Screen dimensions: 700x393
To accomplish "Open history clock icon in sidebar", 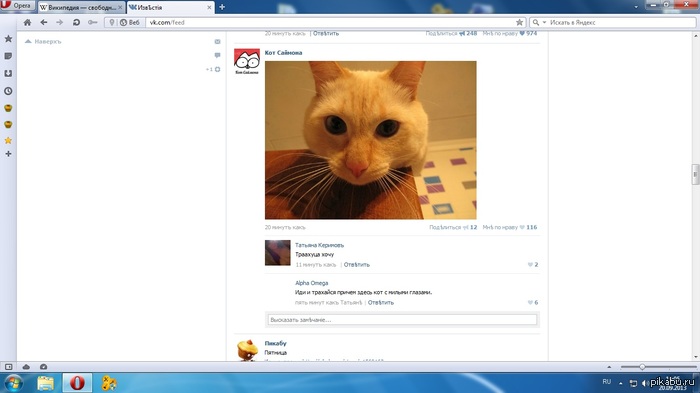I will (8, 91).
